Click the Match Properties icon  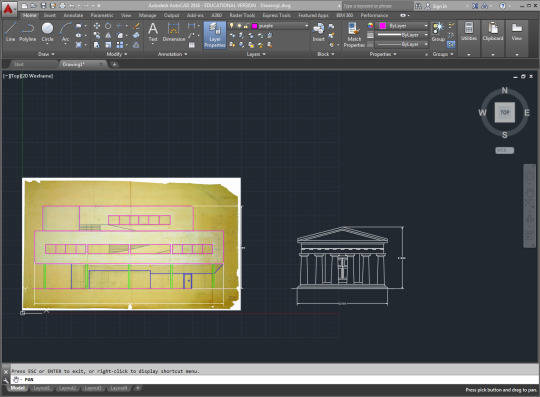click(354, 35)
